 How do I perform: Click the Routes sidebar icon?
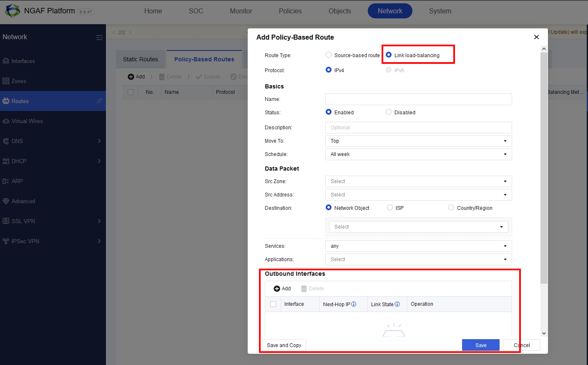(x=6, y=101)
